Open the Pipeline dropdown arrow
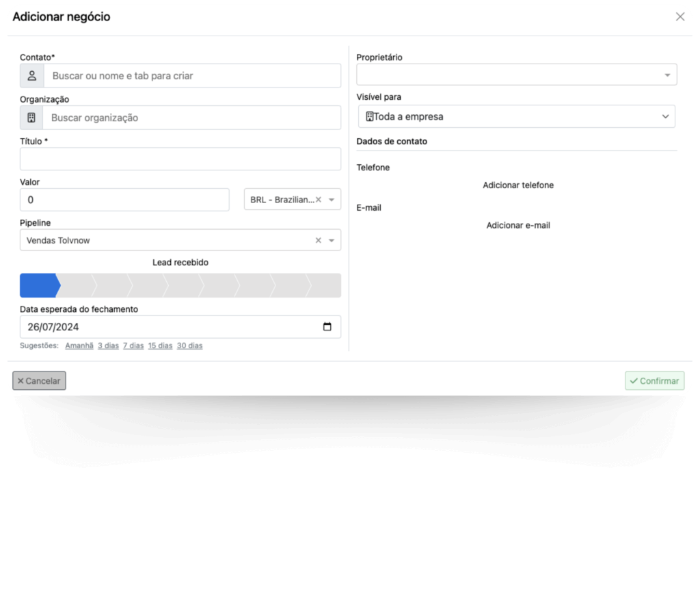This screenshot has height=591, width=700. point(332,241)
